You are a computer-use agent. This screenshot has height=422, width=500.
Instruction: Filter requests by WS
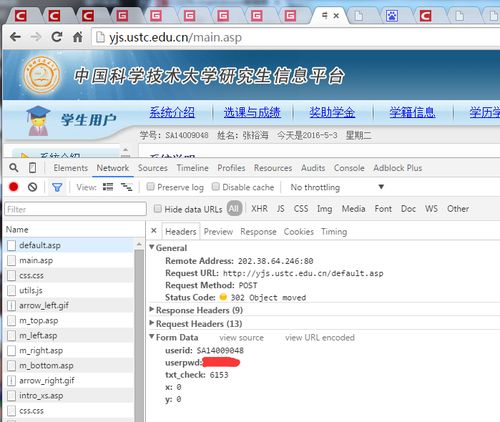tap(431, 209)
